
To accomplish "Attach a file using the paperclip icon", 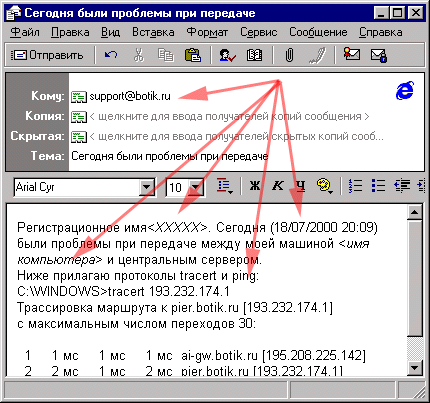I will tap(289, 55).
